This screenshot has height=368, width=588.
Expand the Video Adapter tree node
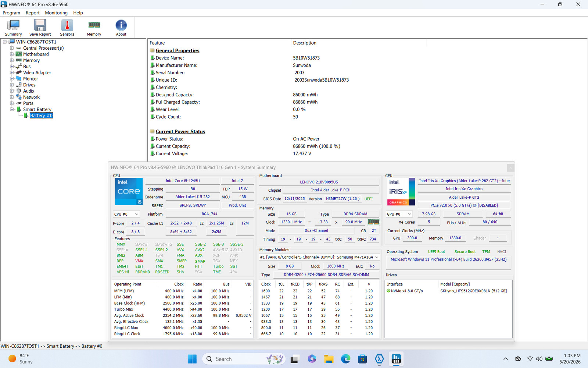click(x=12, y=72)
